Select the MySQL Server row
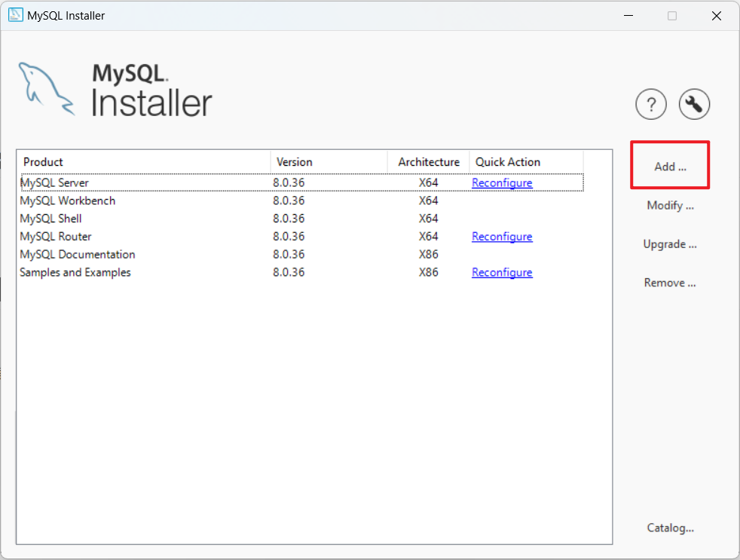The image size is (740, 560). pyautogui.click(x=302, y=182)
